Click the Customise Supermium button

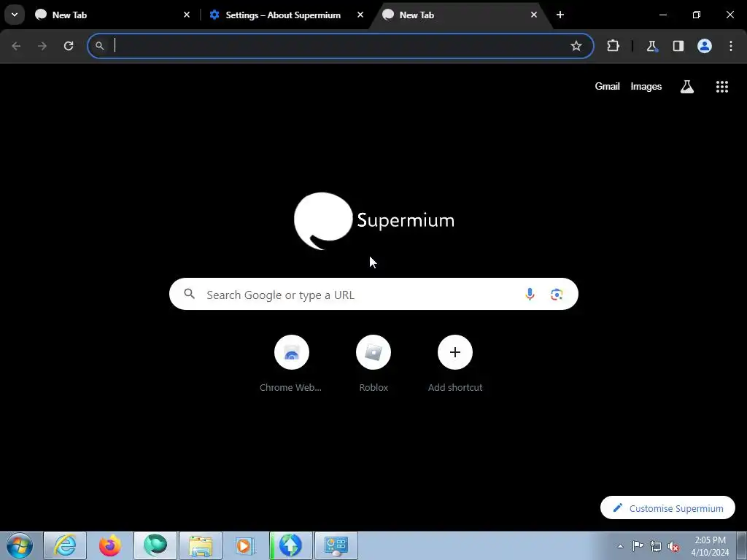[667, 508]
